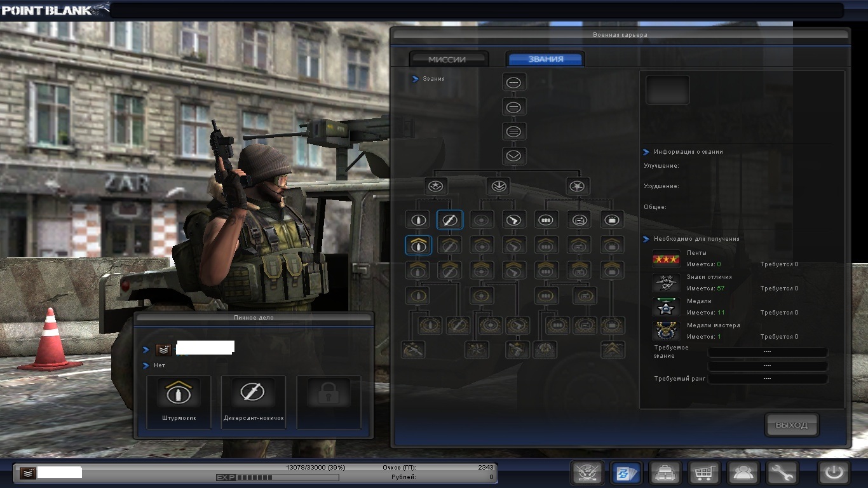
Task: Select the plain crosshair title icon
Action: (x=482, y=220)
